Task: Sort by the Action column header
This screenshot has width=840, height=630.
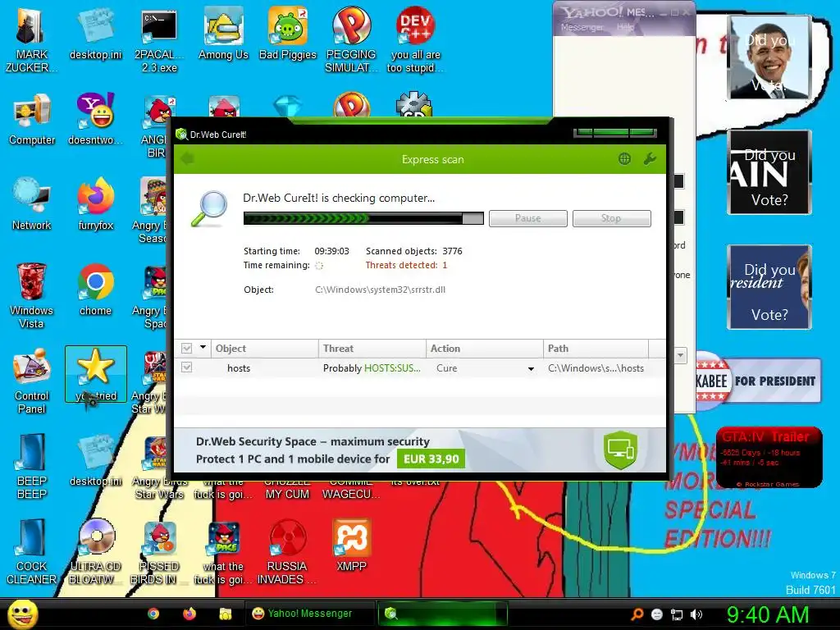Action: click(485, 348)
